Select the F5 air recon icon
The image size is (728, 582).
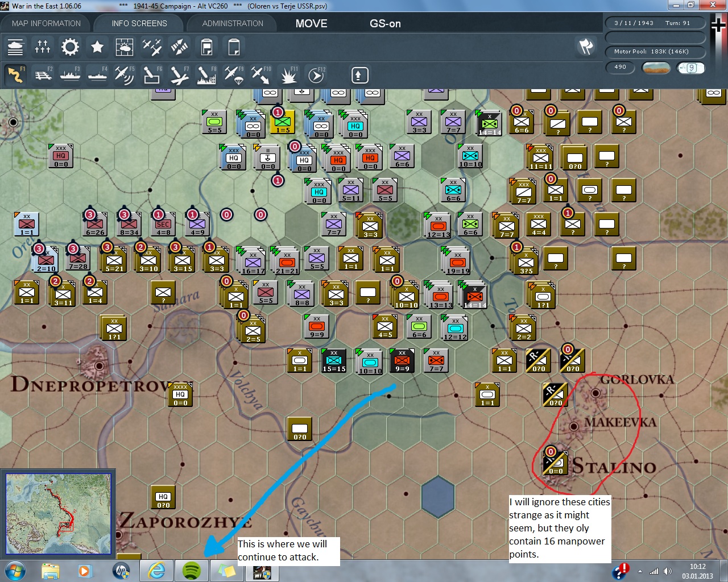point(125,75)
